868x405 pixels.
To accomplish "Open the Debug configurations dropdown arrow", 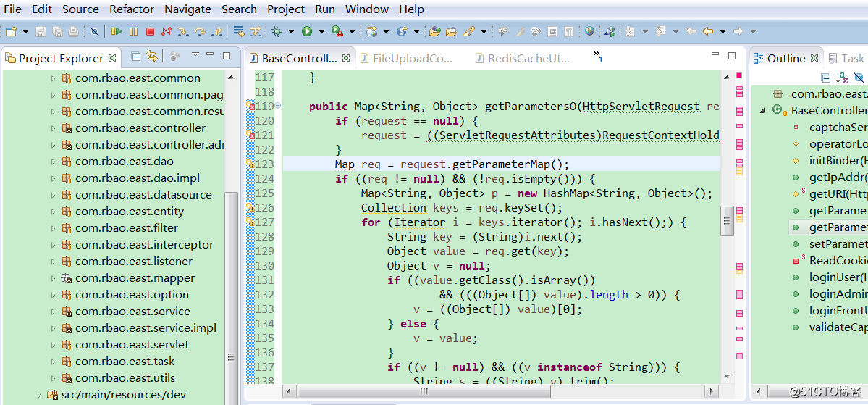I will pyautogui.click(x=291, y=32).
